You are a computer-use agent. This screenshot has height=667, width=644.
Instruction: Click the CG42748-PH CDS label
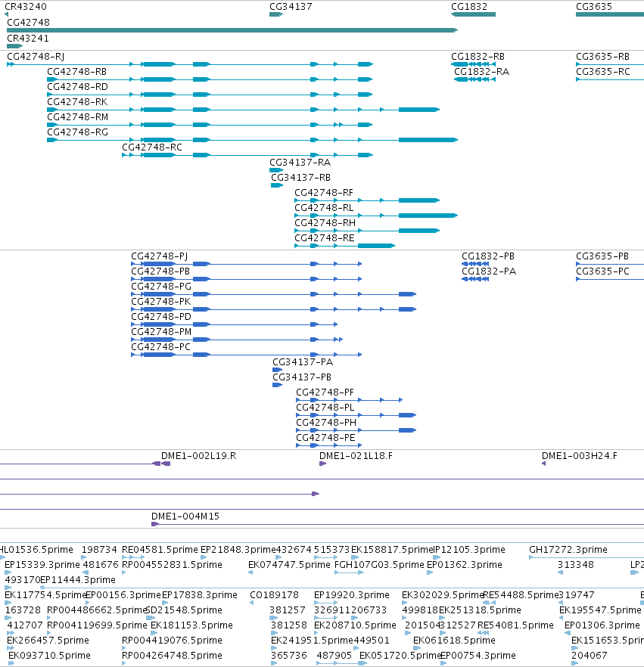pyautogui.click(x=326, y=423)
